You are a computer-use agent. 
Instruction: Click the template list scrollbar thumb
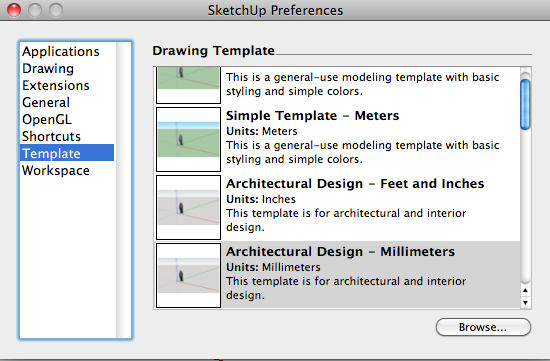[525, 104]
